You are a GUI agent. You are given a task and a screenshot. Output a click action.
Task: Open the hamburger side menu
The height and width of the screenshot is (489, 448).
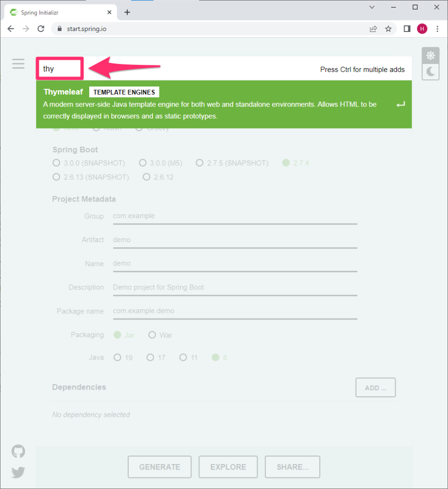pos(19,64)
